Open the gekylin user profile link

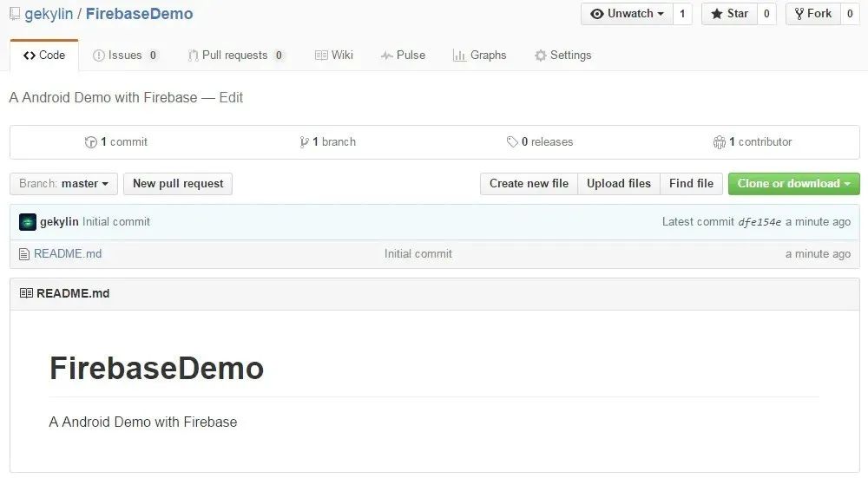point(49,14)
